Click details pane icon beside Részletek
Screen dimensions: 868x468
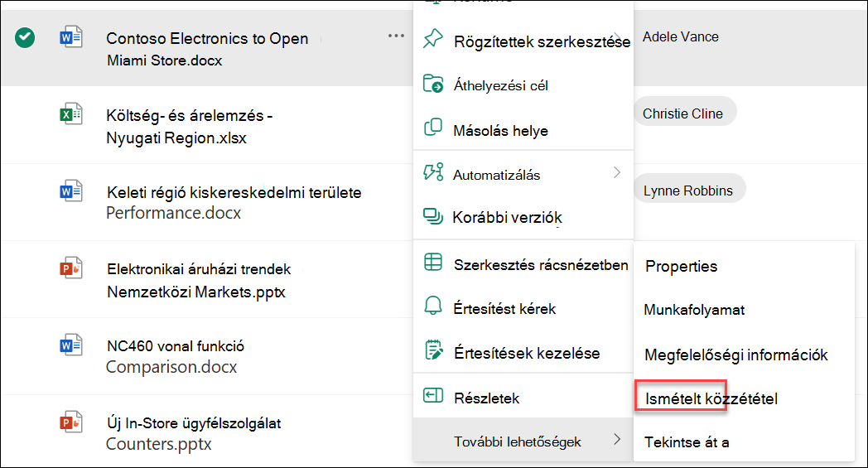click(x=433, y=395)
